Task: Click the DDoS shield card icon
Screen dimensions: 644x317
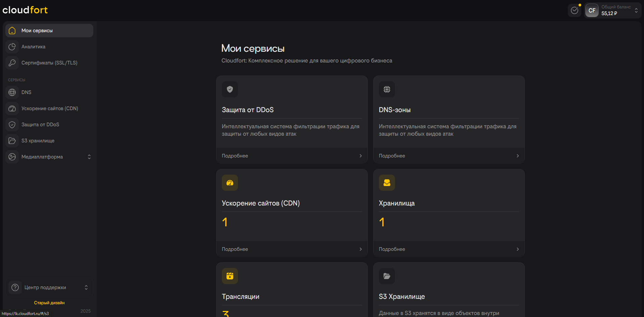Action: 230,89
